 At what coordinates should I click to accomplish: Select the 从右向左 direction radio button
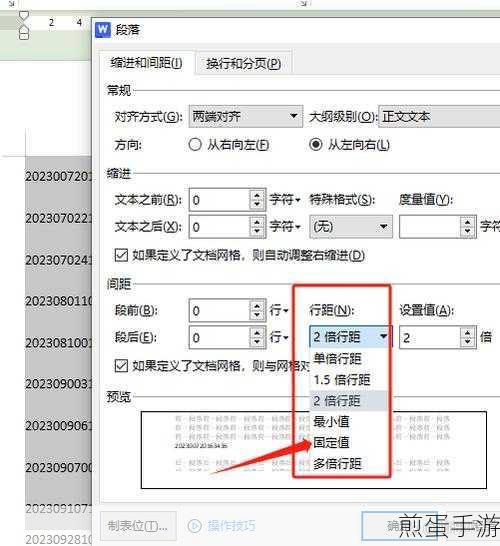pos(195,145)
